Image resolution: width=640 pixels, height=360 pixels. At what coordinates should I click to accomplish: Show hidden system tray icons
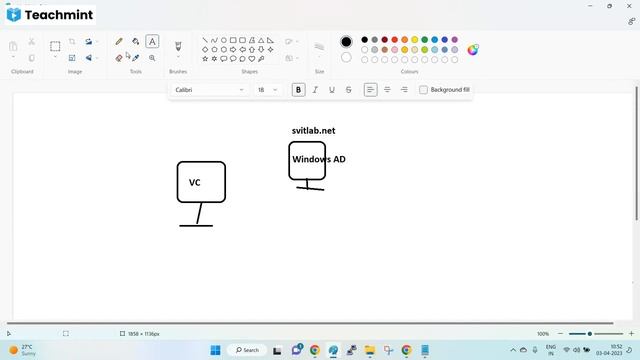coord(513,350)
